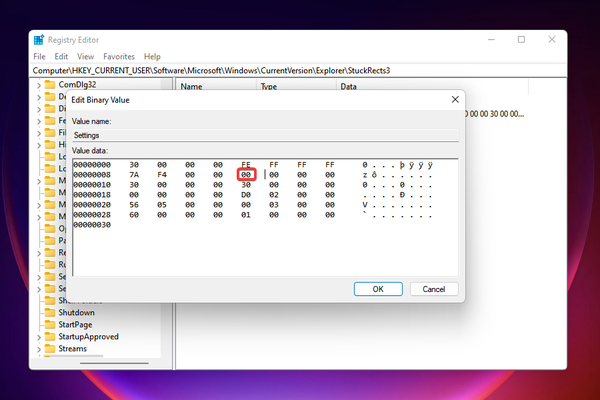Click the F4 byte in row 00000008

[x=162, y=175]
